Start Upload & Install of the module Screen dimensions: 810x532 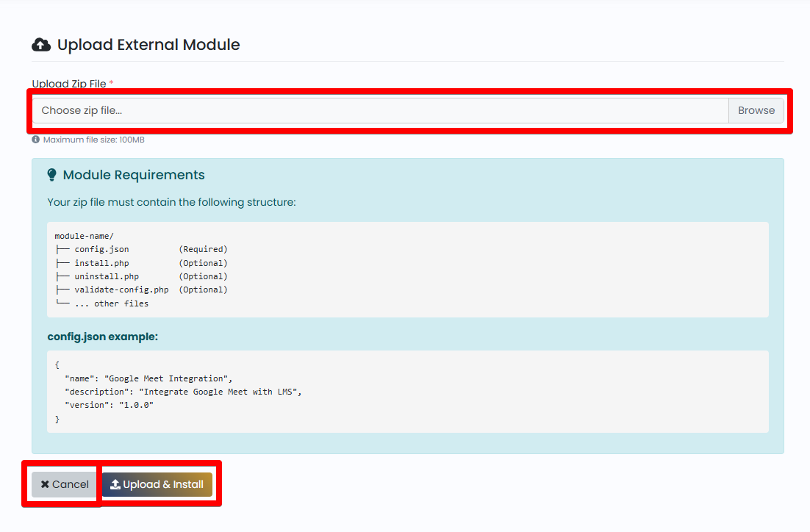[157, 484]
